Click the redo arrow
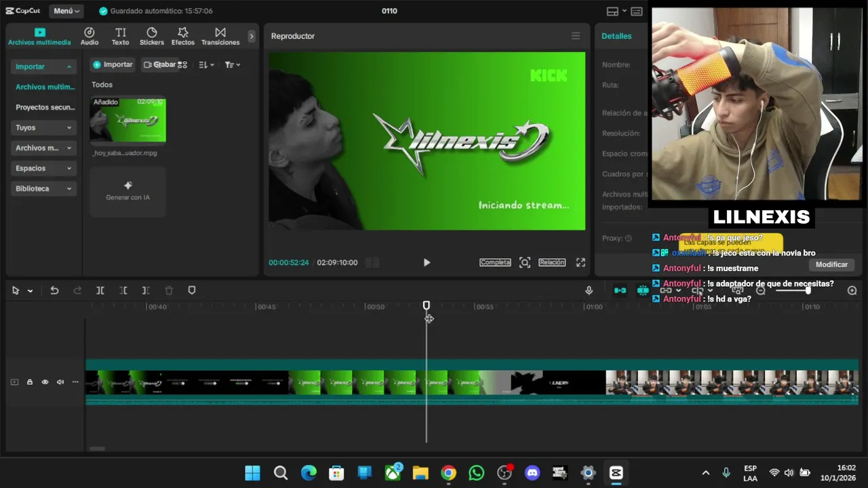This screenshot has height=488, width=868. tap(77, 290)
